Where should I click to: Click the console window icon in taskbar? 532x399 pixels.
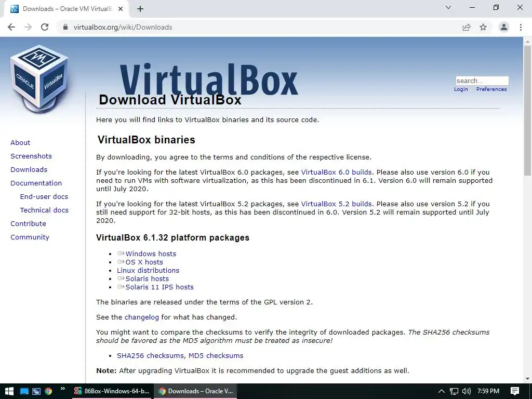click(x=36, y=391)
